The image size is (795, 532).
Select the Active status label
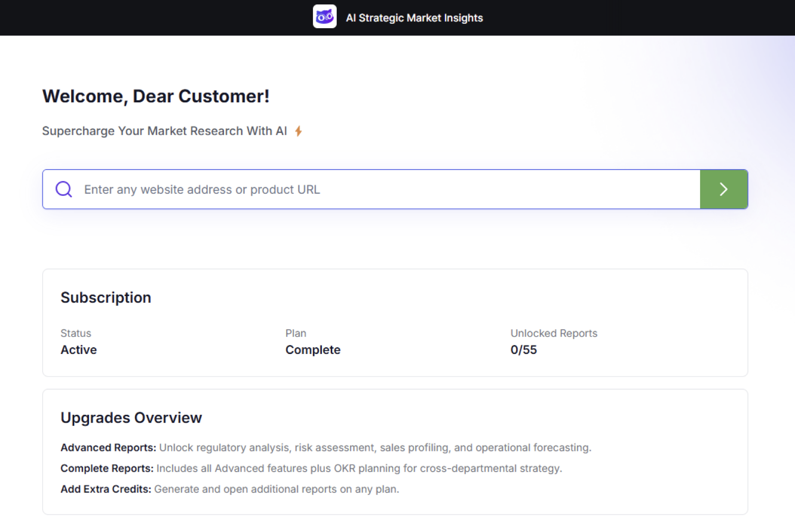79,350
